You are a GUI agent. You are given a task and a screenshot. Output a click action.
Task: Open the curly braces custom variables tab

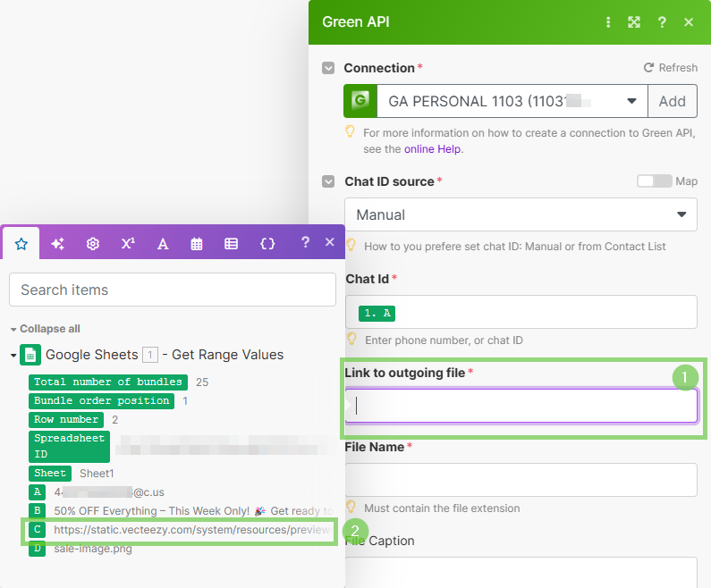[x=267, y=243]
